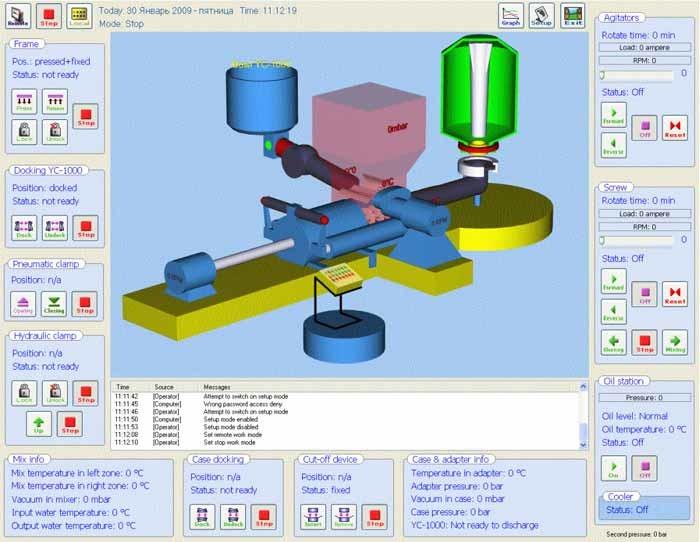Screen dimensions: 700x542
Task: Adjust the Agitators RPM slider
Action: click(x=602, y=73)
